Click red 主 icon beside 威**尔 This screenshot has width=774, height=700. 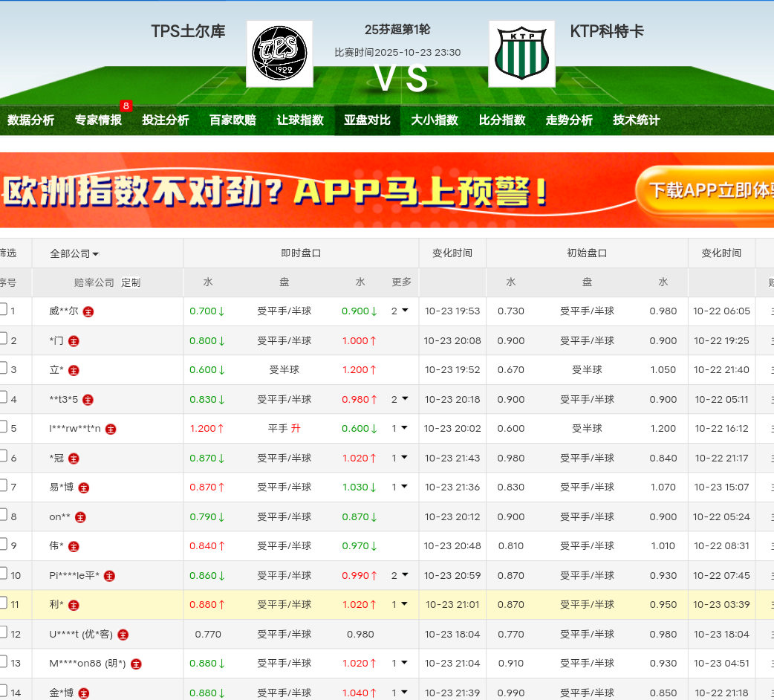click(x=88, y=312)
